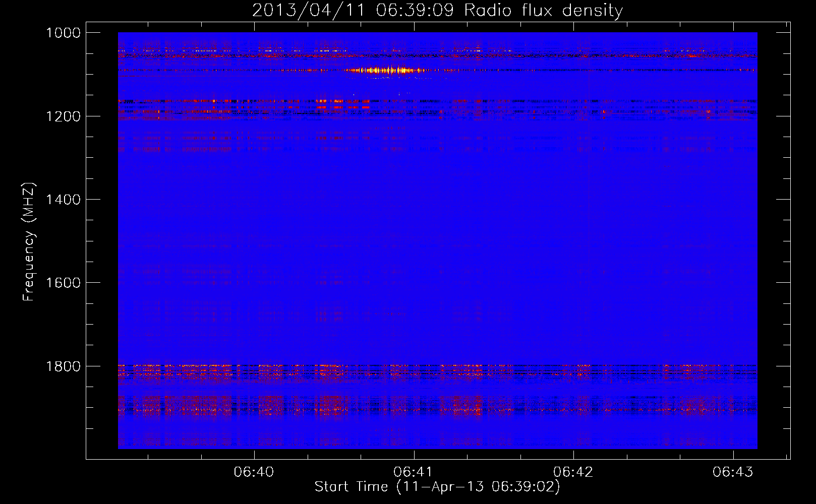Click the 1000 frequency tick label
The image size is (816, 504).
63,33
